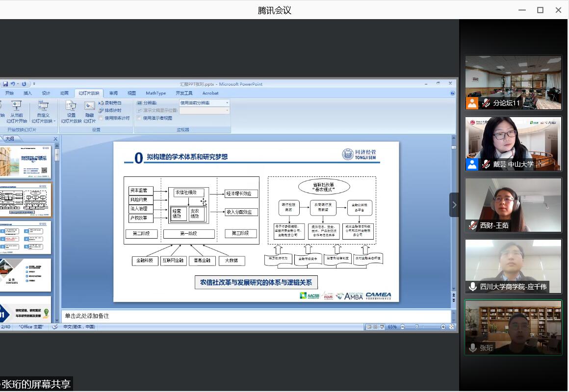The height and width of the screenshot is (392, 569).
Task: Open Set Up Slide Show settings
Action: click(71, 112)
